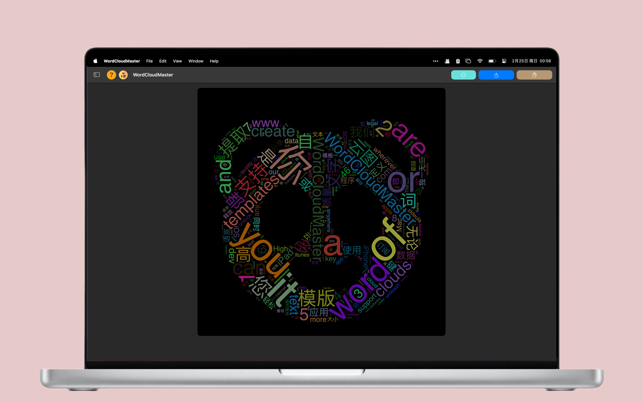Click the teal toolbar button

pos(463,75)
